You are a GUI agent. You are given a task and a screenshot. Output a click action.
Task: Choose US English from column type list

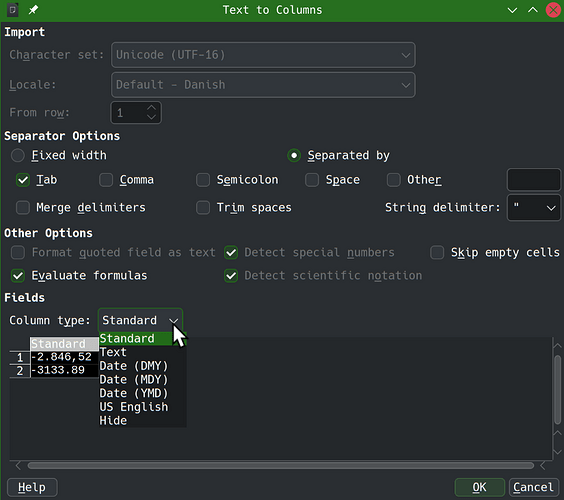click(x=134, y=407)
